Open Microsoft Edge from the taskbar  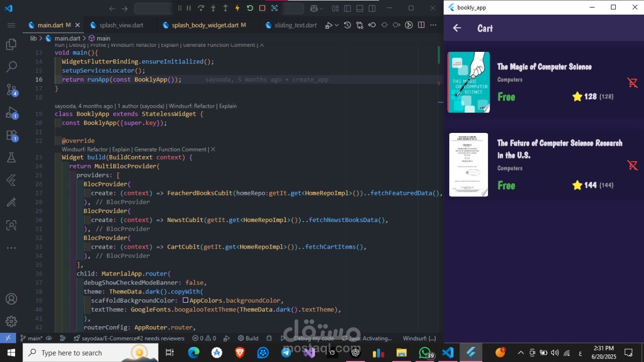click(x=194, y=352)
